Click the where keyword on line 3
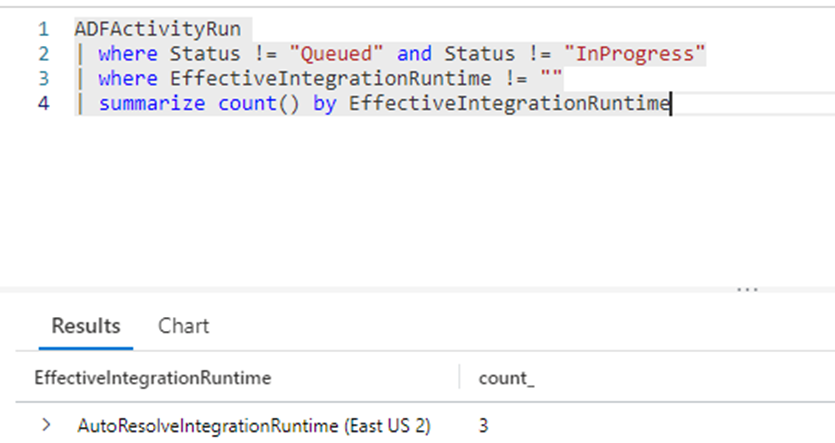 coord(128,79)
